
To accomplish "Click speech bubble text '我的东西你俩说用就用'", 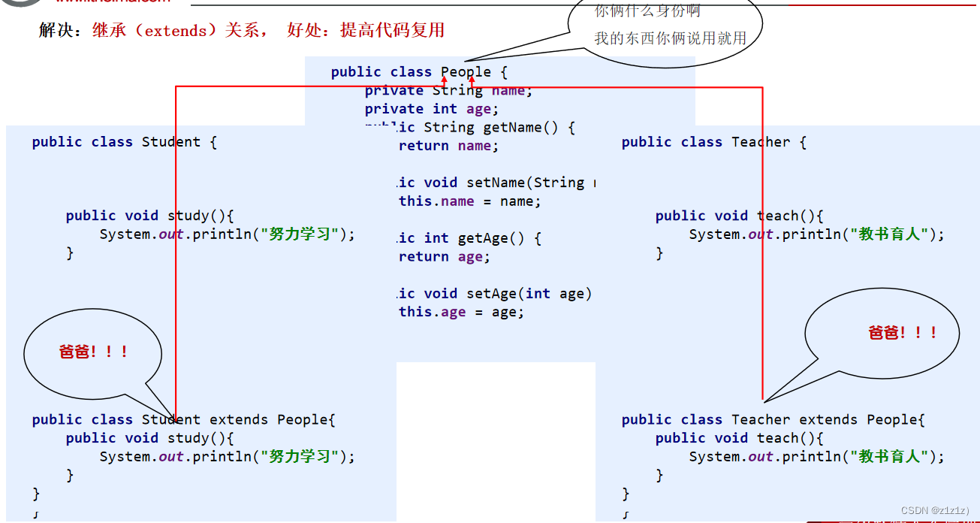I will 670,38.
